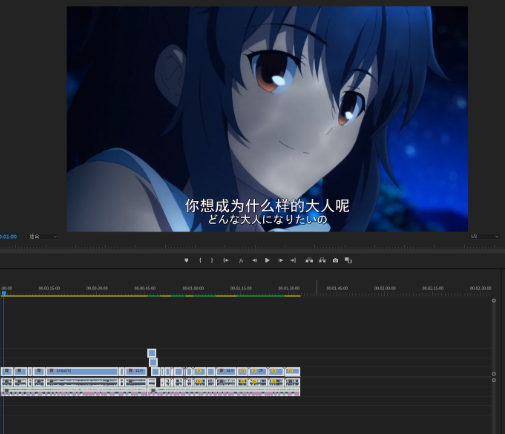505x434 pixels.
Task: Jump to 00:01:45:00 on the timeline ruler
Action: pos(337,288)
